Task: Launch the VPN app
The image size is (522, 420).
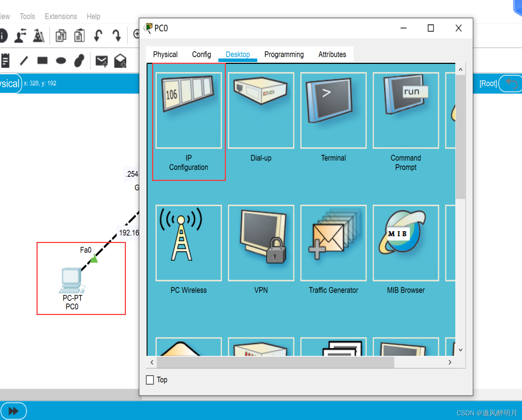Action: pos(261,243)
